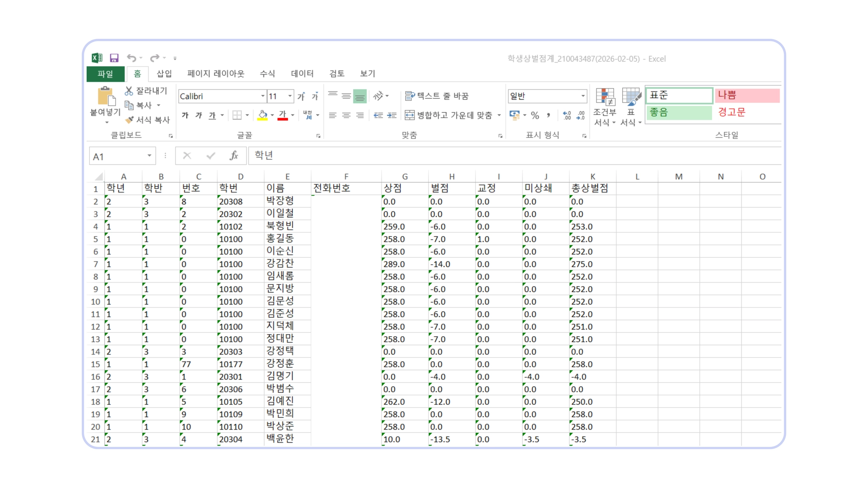The height and width of the screenshot is (488, 868).
Task: Switch to the 삽입 (Insert) tab
Action: pyautogui.click(x=164, y=74)
